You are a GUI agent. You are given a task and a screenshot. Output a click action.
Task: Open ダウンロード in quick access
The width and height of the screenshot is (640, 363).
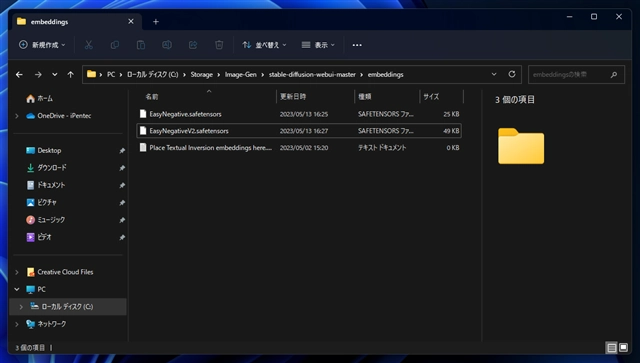point(46,168)
